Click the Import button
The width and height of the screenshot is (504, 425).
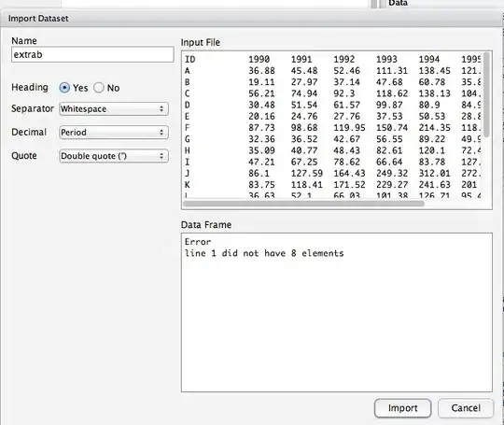tap(402, 408)
